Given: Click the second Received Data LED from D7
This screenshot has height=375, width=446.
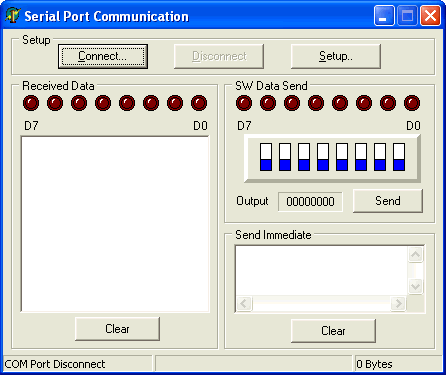Looking at the screenshot, I should (55, 103).
